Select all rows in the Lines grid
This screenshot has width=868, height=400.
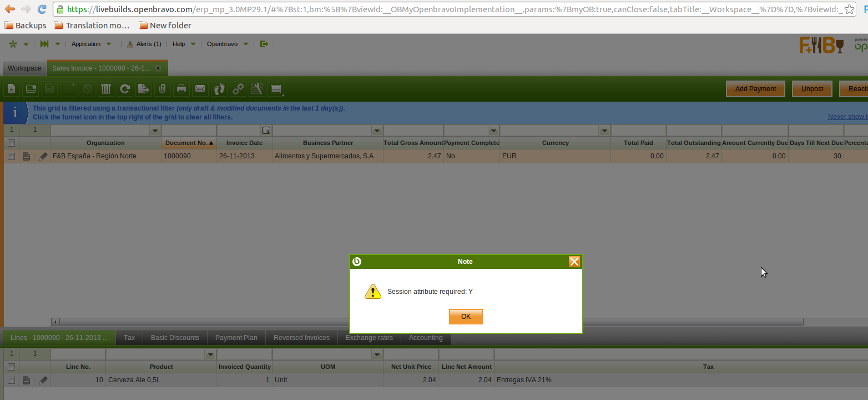11,367
